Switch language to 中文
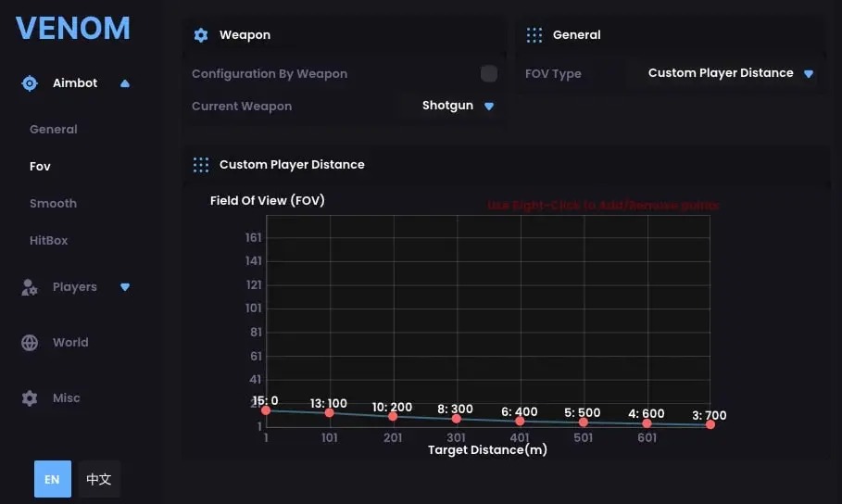Screen dimensions: 842x504 click(98, 479)
